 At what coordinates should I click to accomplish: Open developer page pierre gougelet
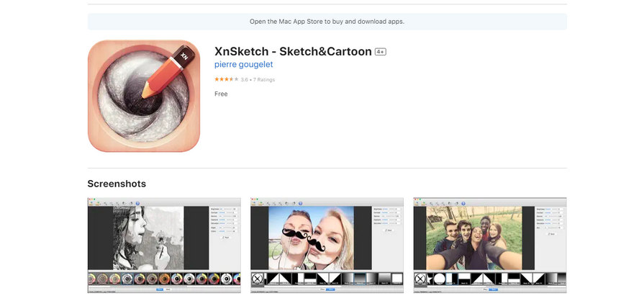[243, 65]
